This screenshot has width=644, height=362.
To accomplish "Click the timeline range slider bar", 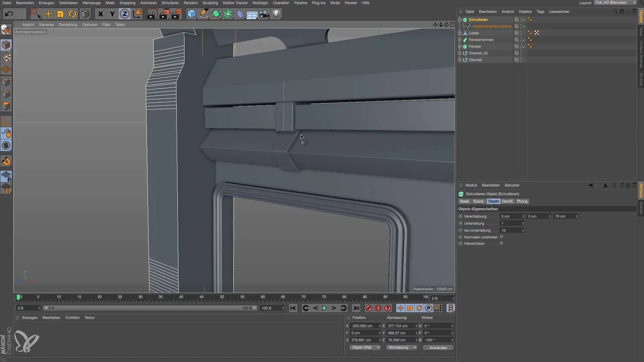I will [150, 308].
